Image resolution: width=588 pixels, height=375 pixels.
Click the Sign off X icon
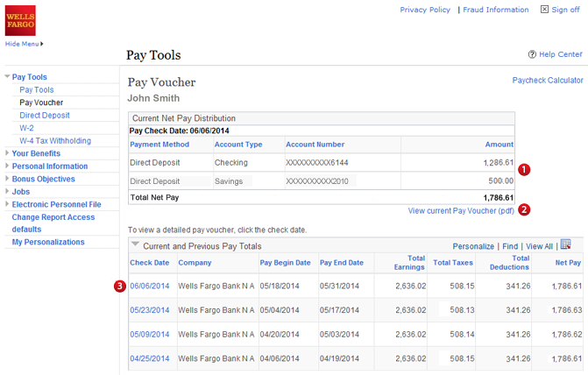click(x=544, y=10)
